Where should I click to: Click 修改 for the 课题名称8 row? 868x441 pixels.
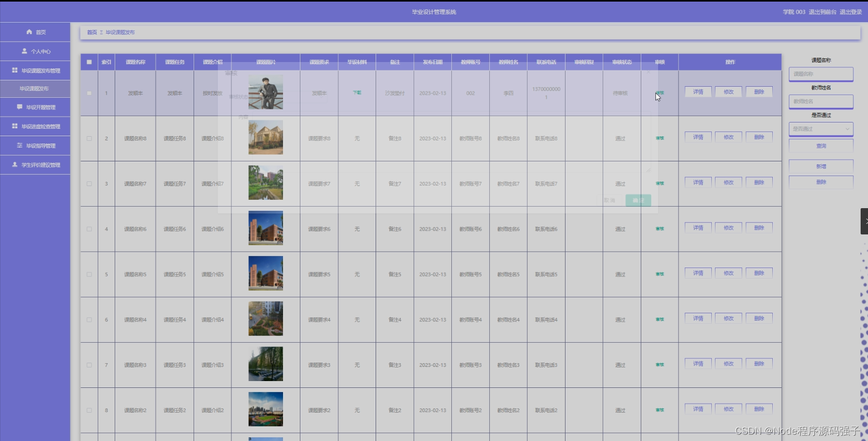[x=729, y=137]
